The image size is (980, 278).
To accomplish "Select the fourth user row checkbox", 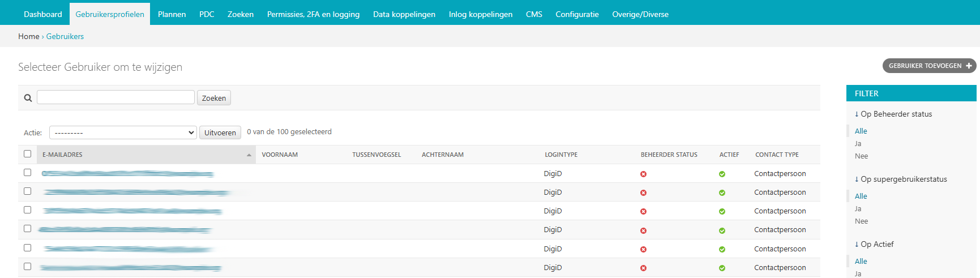I will tap(27, 229).
